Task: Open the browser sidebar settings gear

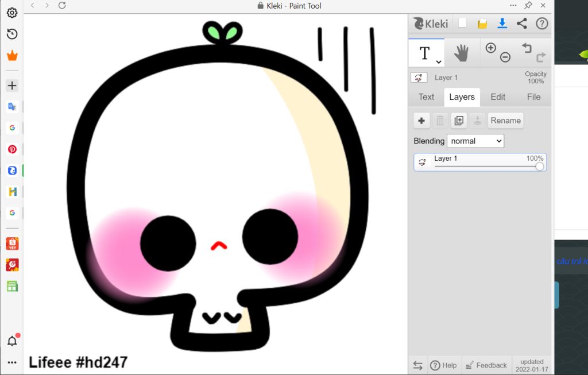Action: pyautogui.click(x=12, y=13)
